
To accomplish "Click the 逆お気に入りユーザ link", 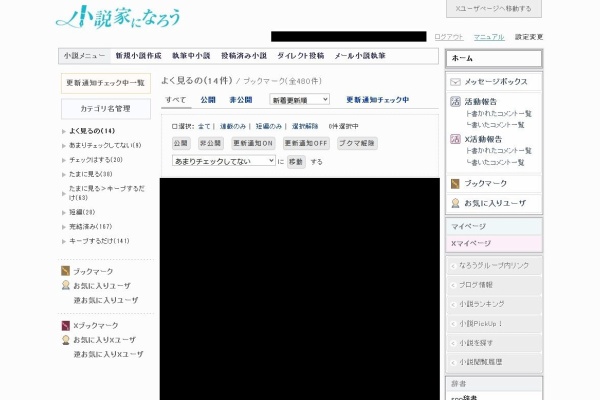I will [x=106, y=300].
